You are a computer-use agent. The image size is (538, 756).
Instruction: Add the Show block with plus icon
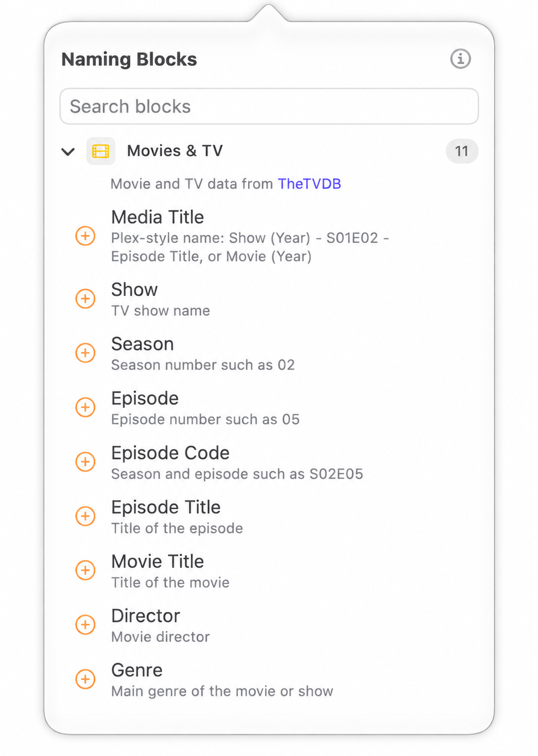pos(85,298)
